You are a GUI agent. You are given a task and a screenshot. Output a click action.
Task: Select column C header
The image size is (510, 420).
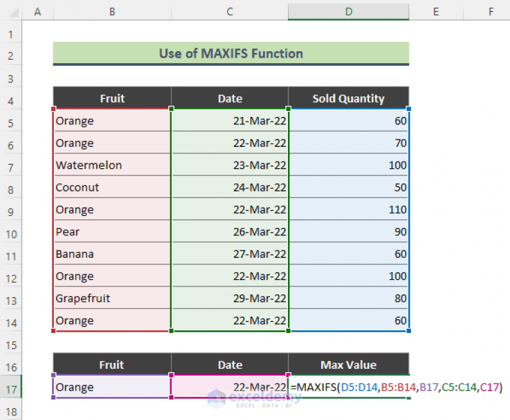coord(229,12)
